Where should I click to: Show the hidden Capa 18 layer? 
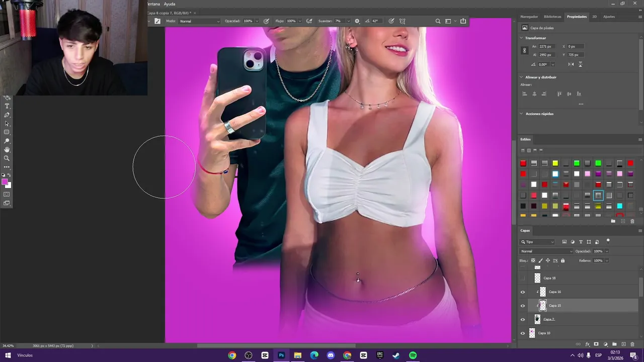(523, 278)
